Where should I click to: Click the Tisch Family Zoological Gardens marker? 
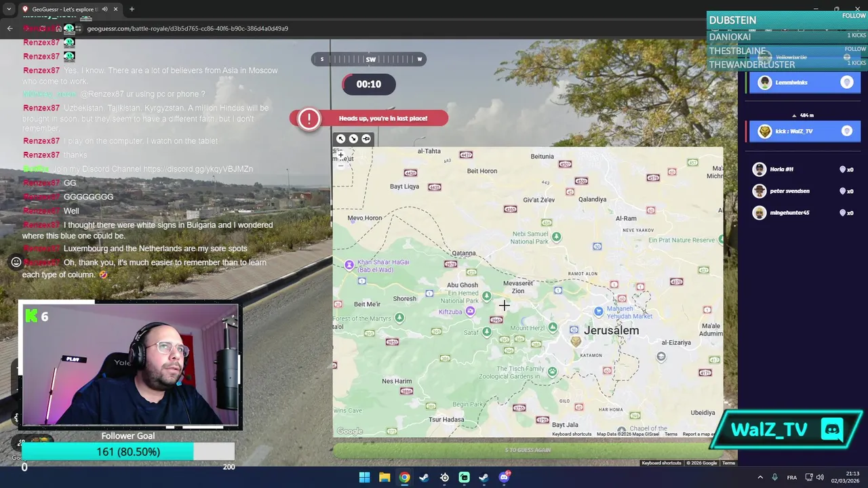click(x=552, y=371)
